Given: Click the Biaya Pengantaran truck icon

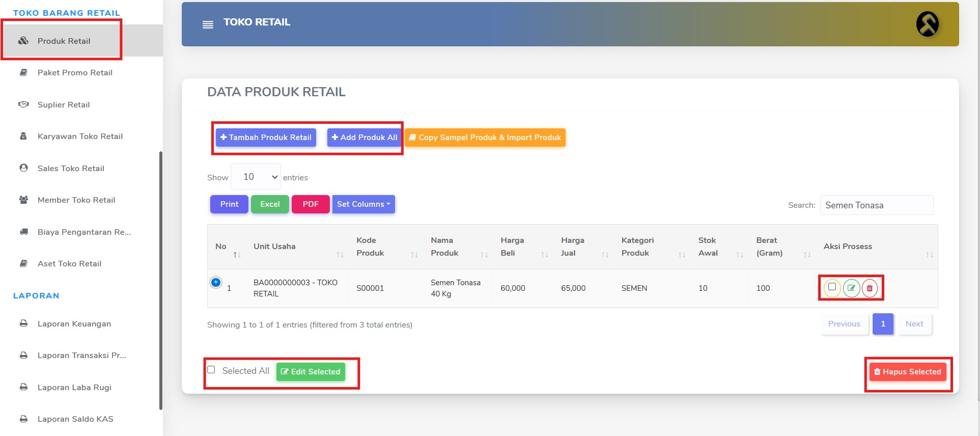Looking at the screenshot, I should tap(23, 232).
